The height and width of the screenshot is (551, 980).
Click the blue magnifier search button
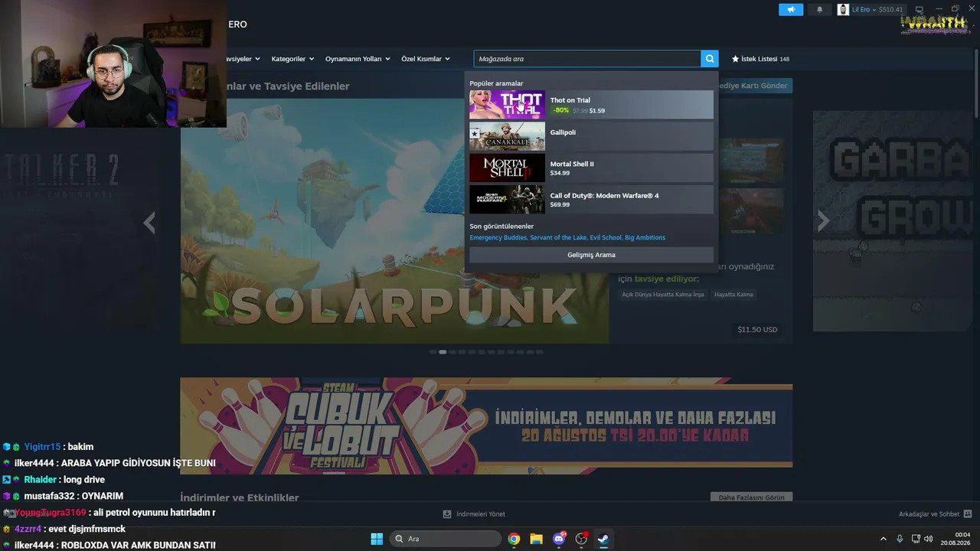coord(710,59)
